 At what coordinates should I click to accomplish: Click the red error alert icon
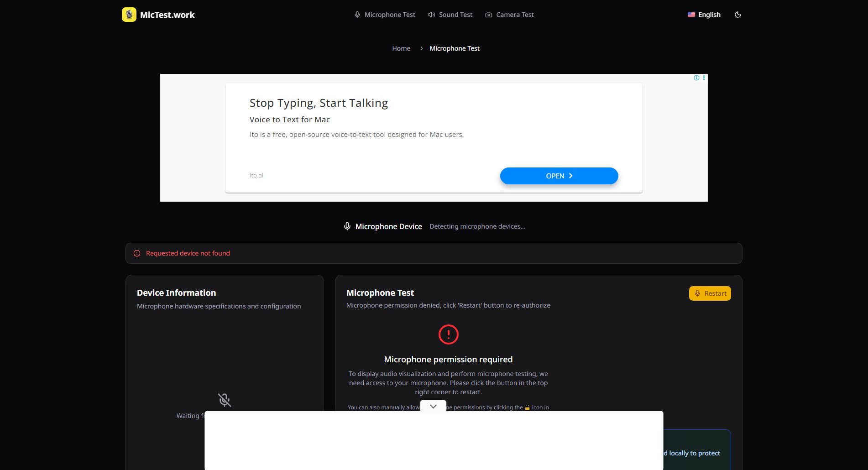tap(137, 253)
